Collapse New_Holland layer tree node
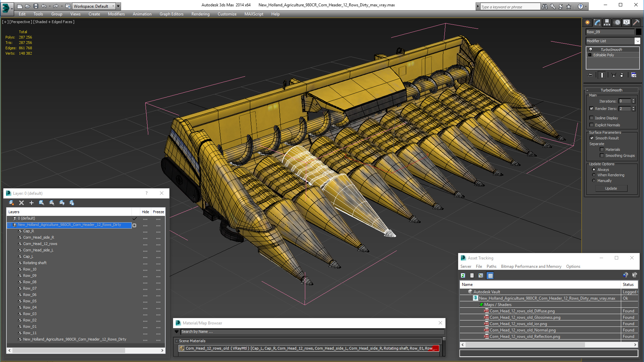Viewport: 644px width, 362px height. click(x=10, y=225)
